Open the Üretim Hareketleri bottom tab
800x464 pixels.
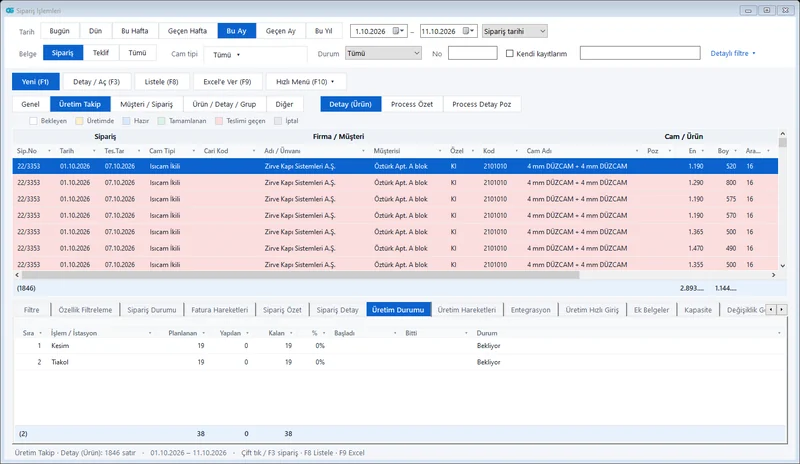click(466, 310)
